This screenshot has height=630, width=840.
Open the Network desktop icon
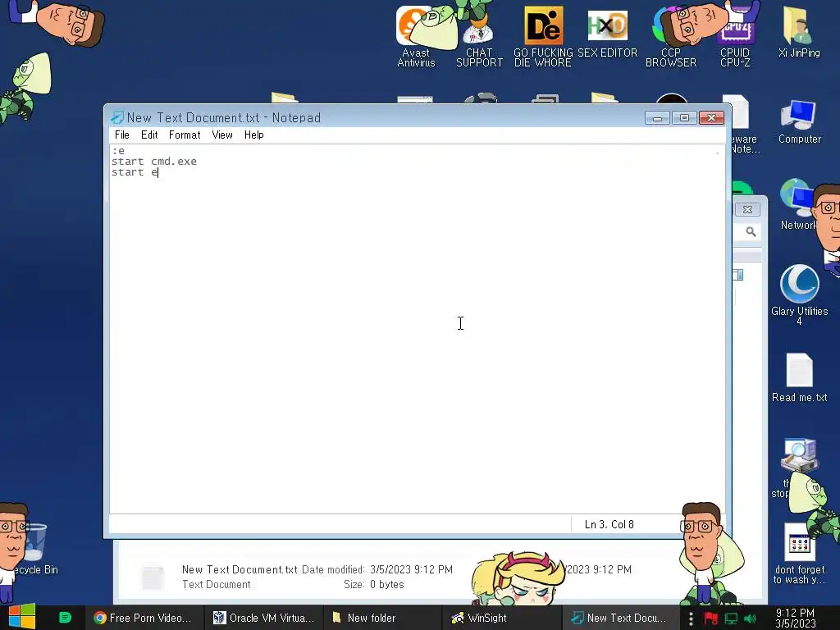tap(797, 204)
